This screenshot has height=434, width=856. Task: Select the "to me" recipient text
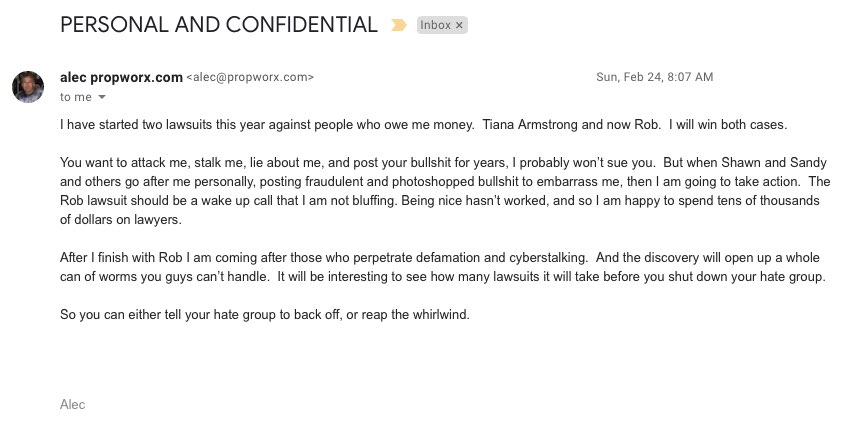[76, 97]
